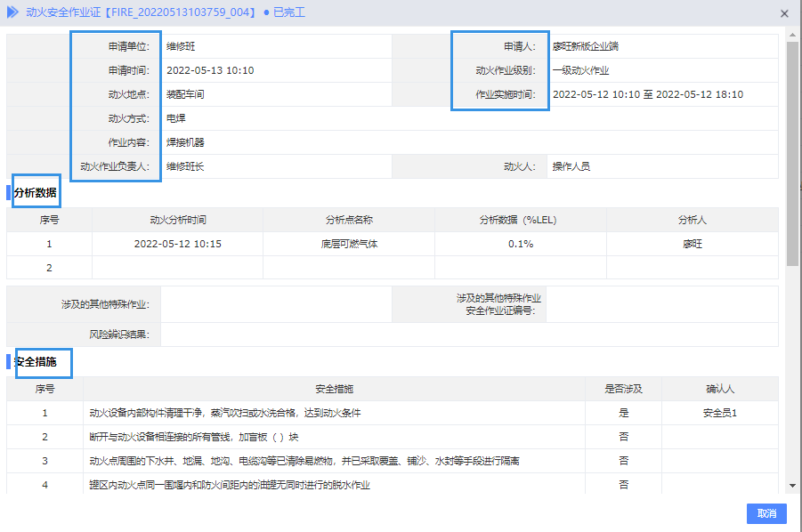This screenshot has height=532, width=802.
Task: Select the 作业内容 value 焊接机器
Action: tap(185, 142)
